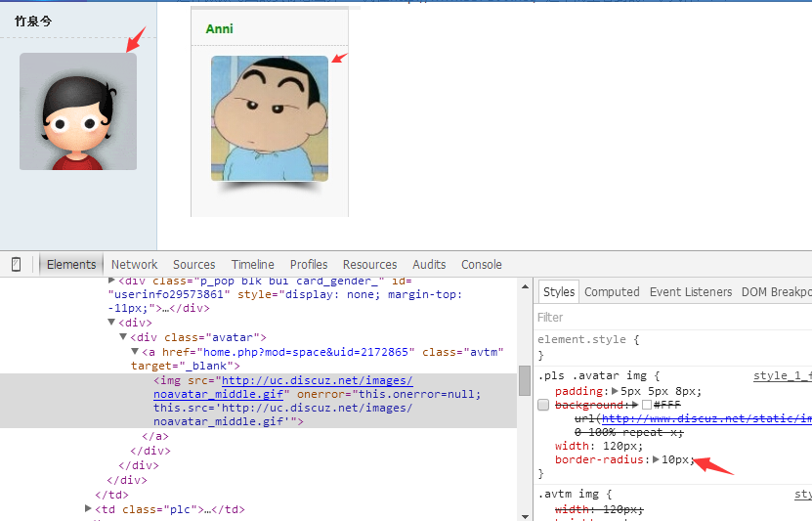
Task: Toggle the device mode icon in DevTools
Action: (16, 264)
